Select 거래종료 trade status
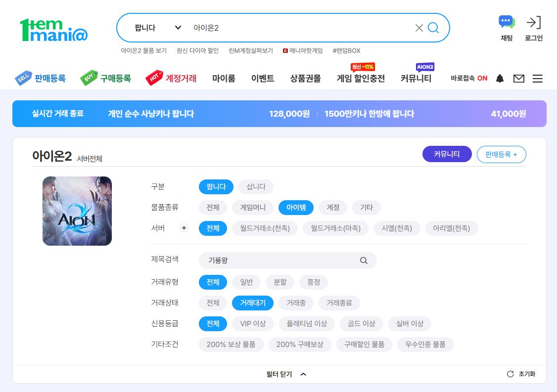 click(339, 303)
